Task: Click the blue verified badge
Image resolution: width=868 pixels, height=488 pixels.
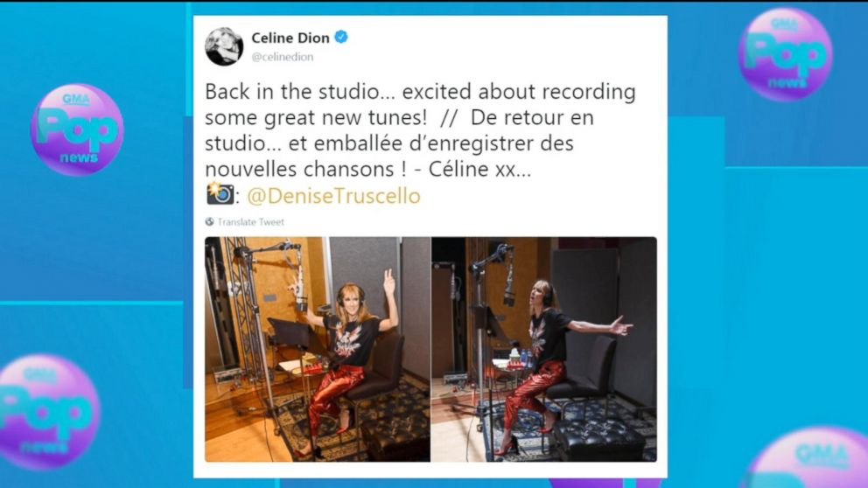Action: click(x=341, y=37)
